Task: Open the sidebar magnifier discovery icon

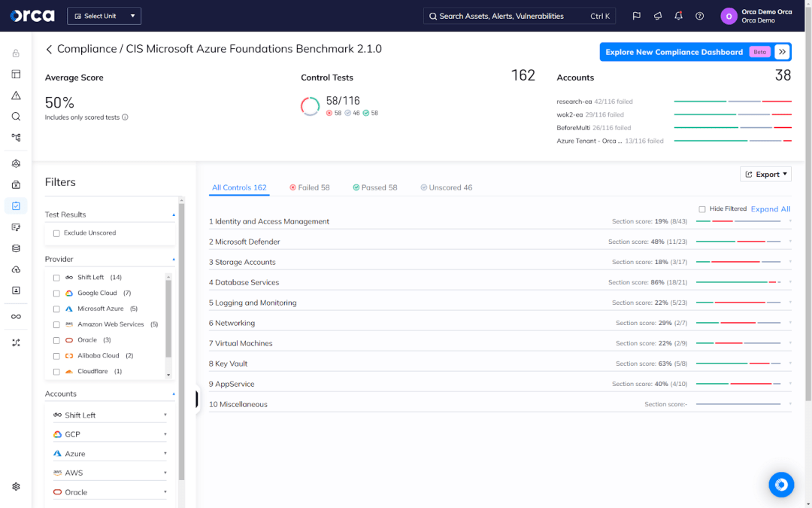Action: [16, 117]
